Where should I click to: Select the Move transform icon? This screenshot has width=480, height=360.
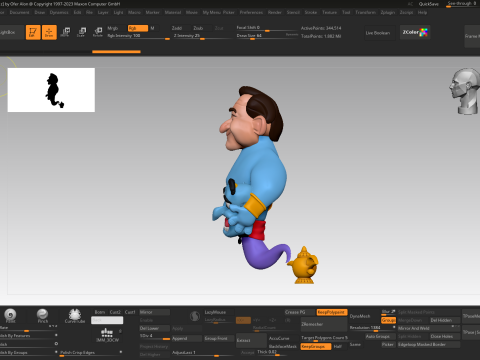66,32
